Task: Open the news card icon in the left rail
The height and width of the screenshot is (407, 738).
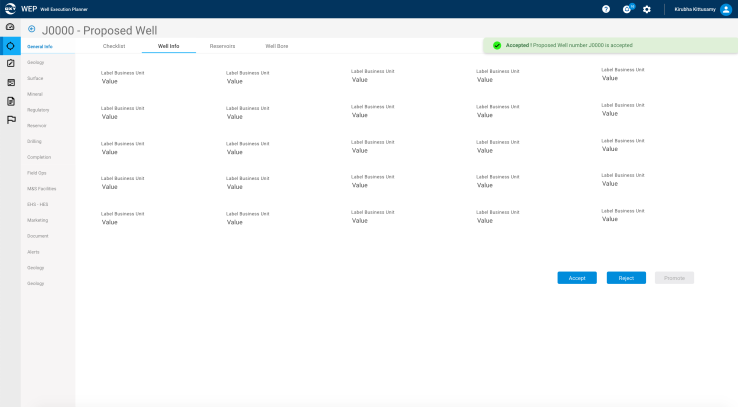Action: (11, 82)
